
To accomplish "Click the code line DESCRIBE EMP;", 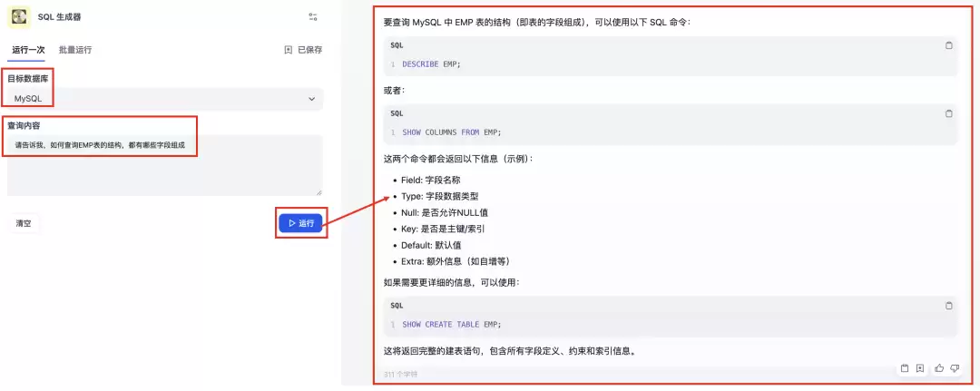I will [431, 64].
